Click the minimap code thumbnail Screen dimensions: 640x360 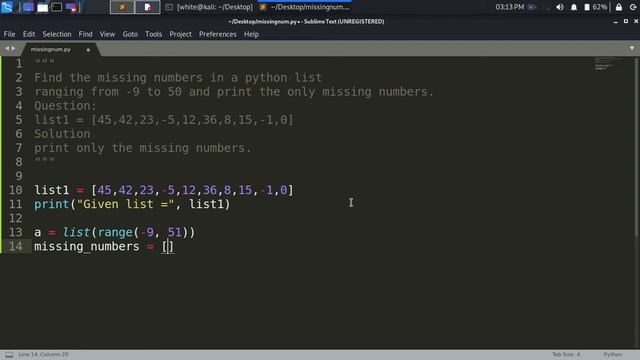[608, 64]
